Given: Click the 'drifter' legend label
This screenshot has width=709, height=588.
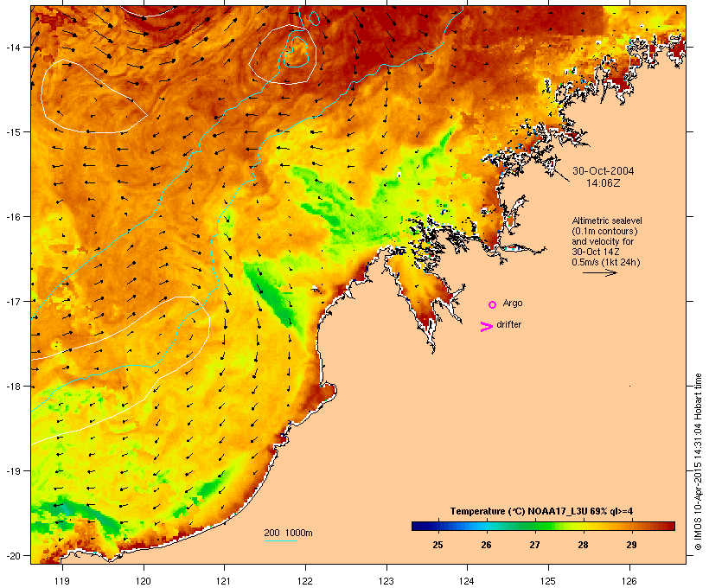Looking at the screenshot, I should click(508, 324).
